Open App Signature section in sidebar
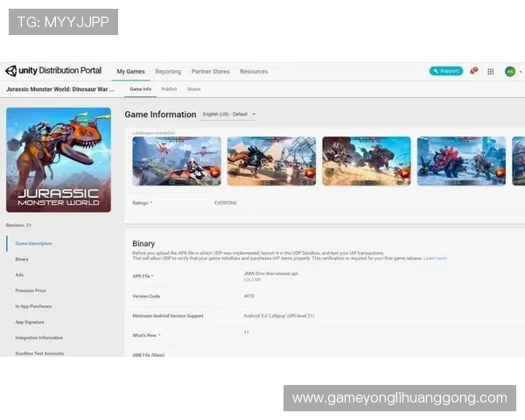525x420 pixels. click(x=29, y=322)
